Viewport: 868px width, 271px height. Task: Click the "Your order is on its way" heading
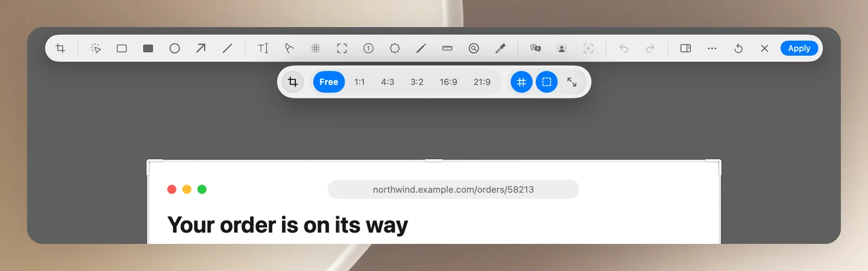[288, 225]
